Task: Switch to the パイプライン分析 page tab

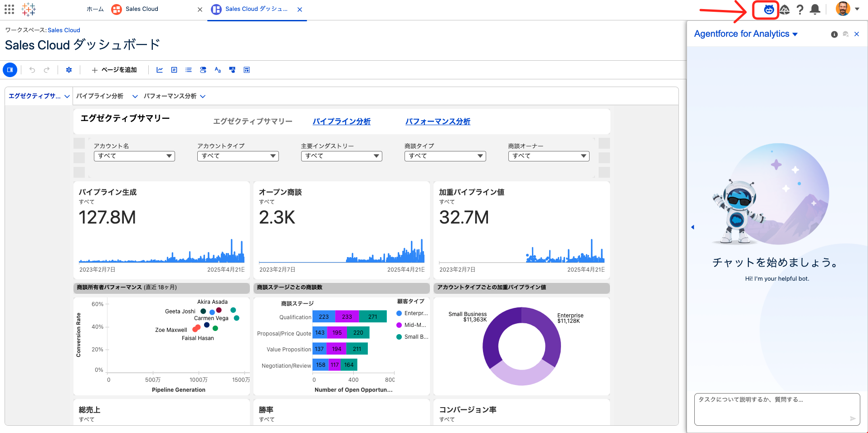Action: (x=100, y=96)
